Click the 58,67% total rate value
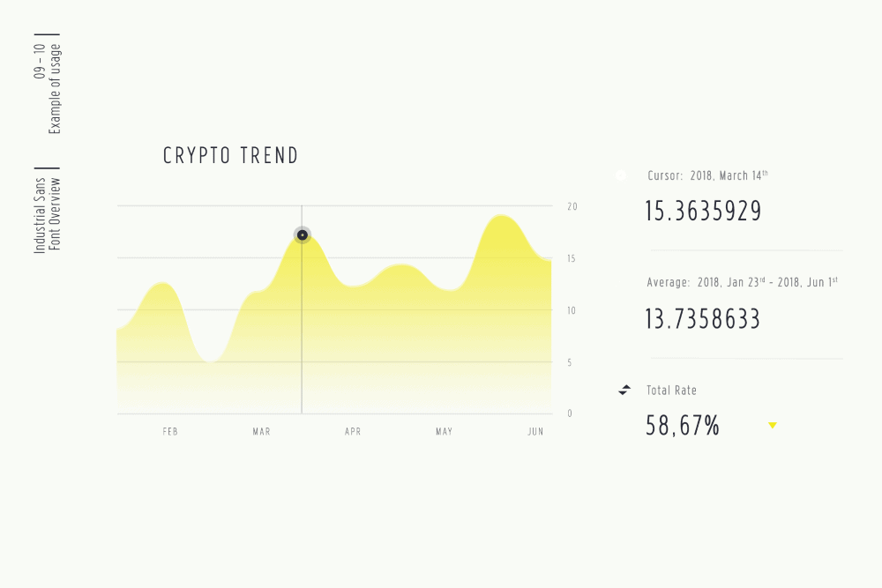Screen dimensions: 882x588 (x=683, y=427)
